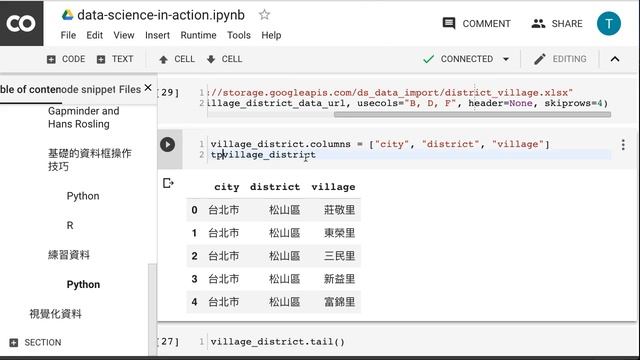Click the city column header
The width and height of the screenshot is (640, 360).
[227, 187]
